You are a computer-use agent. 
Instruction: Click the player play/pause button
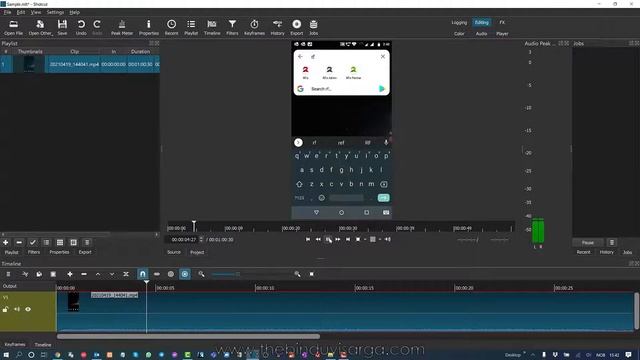[328, 240]
